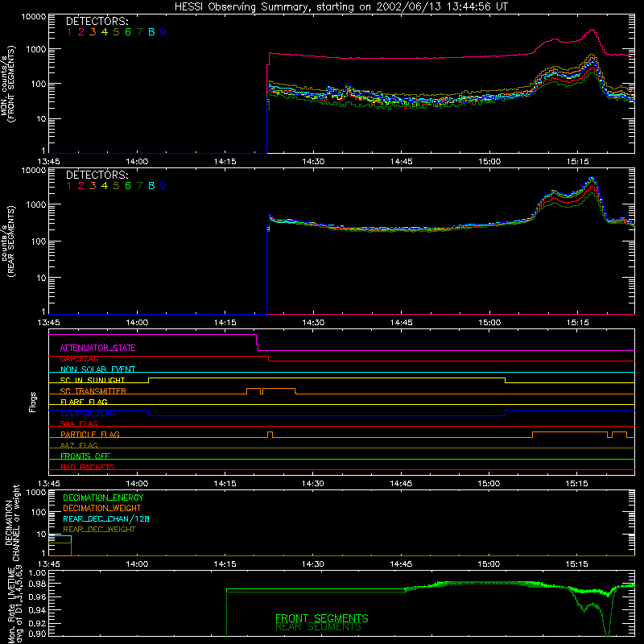Click the GAP_FLAG label
644x644 pixels.
click(x=79, y=358)
